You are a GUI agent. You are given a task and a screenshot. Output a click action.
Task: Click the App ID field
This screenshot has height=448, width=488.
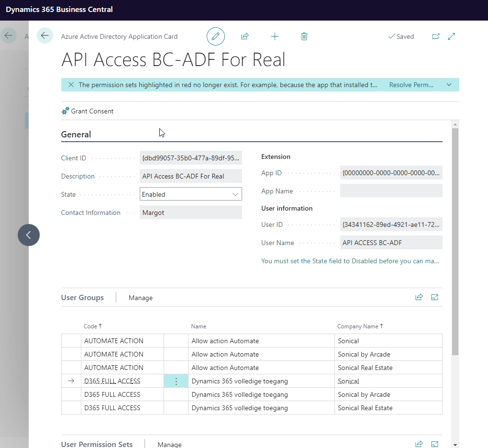(391, 173)
